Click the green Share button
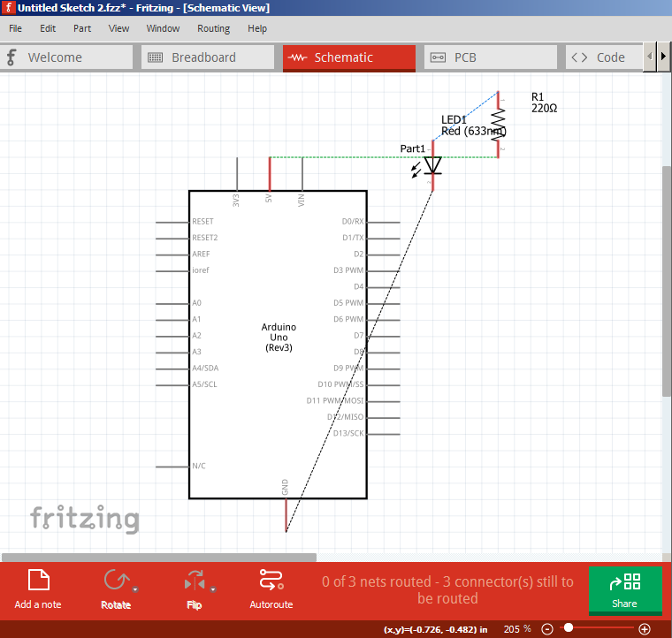This screenshot has height=638, width=672. 625,590
